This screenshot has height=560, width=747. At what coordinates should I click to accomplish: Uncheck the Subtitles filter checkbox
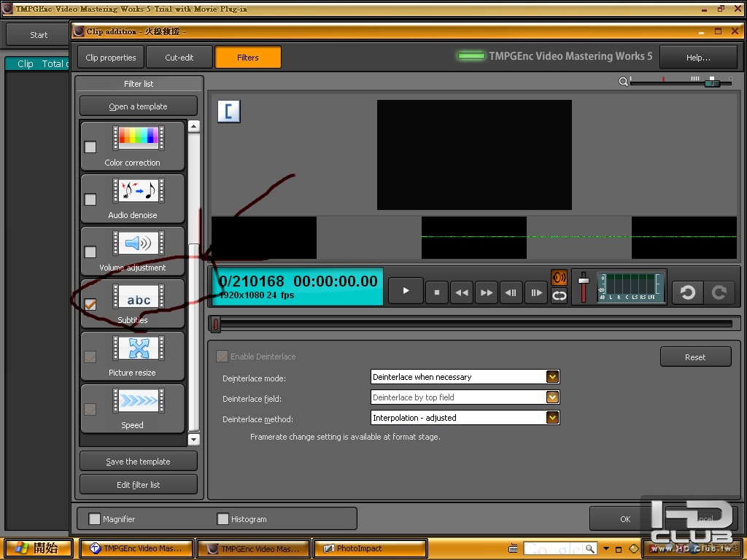click(90, 304)
